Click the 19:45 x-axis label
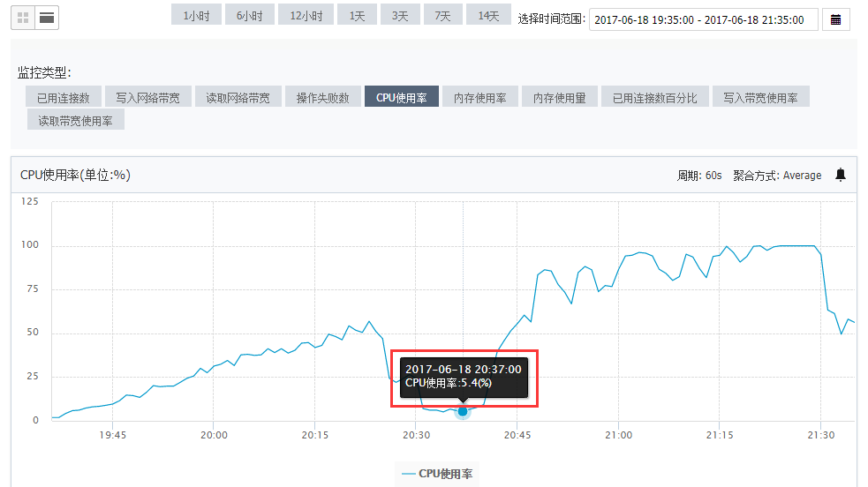868x487 pixels. coord(112,435)
